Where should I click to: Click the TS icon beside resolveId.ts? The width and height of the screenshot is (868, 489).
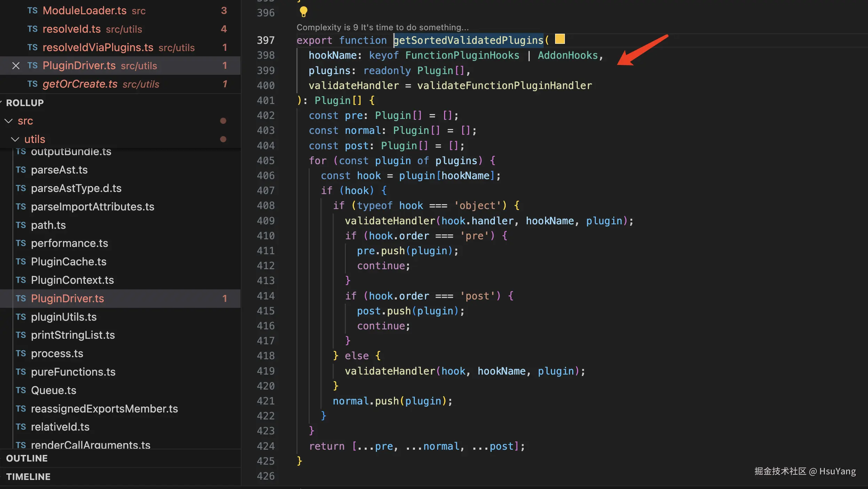pos(32,29)
